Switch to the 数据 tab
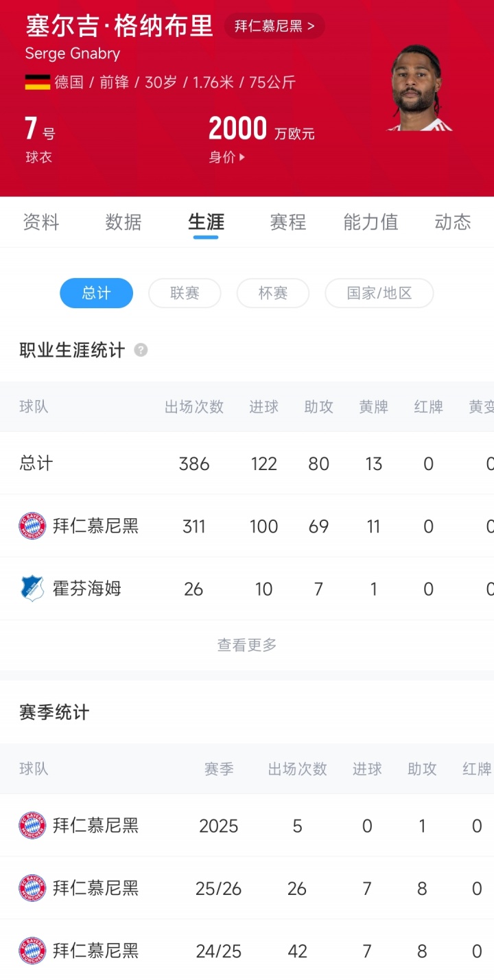This screenshot has width=494, height=980. point(123,222)
